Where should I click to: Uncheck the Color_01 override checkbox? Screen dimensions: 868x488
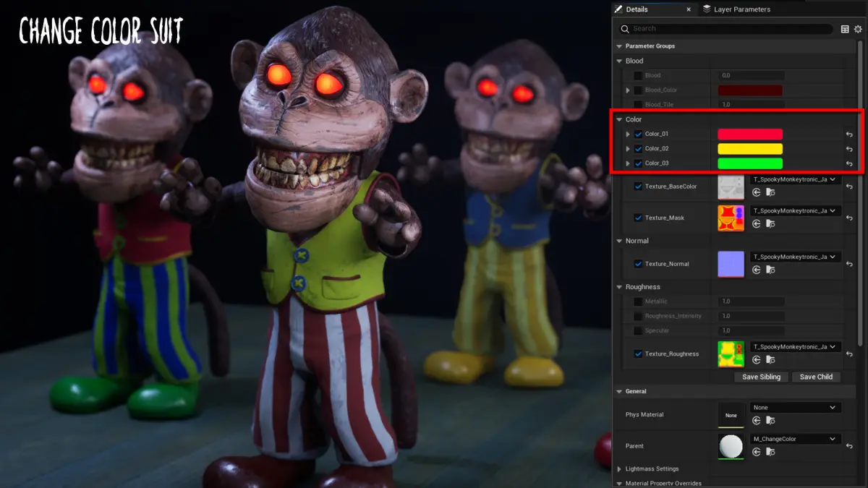pyautogui.click(x=638, y=134)
